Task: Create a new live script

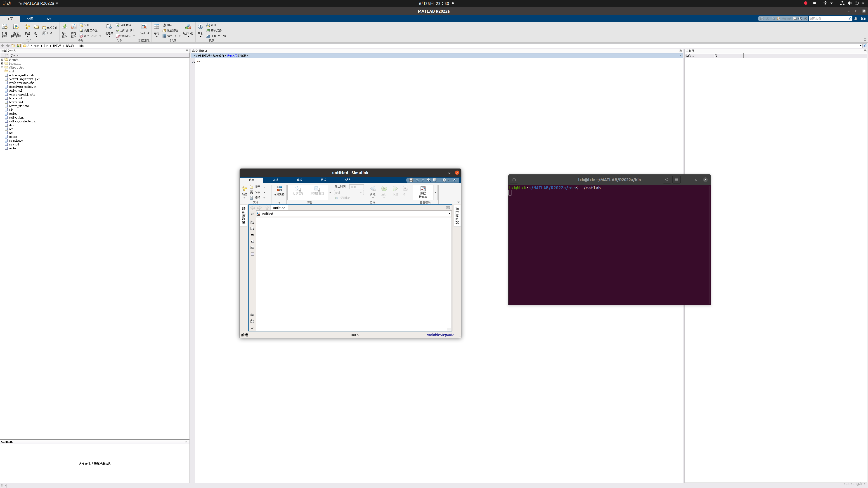Action: click(x=16, y=30)
